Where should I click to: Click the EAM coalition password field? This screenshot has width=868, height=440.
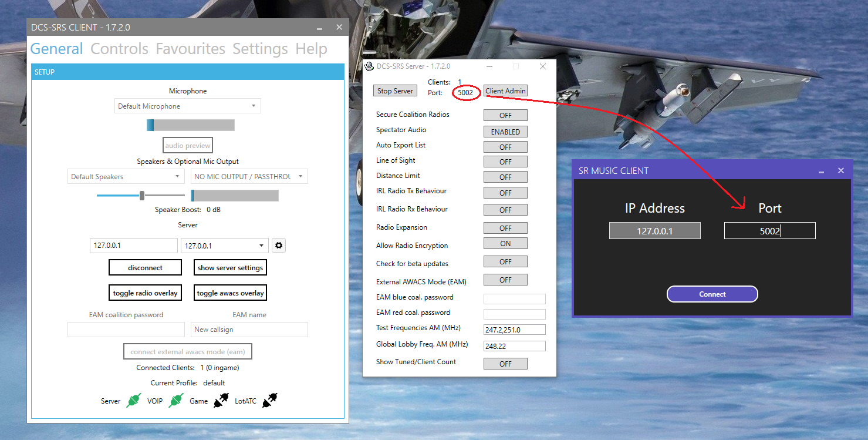[126, 330]
